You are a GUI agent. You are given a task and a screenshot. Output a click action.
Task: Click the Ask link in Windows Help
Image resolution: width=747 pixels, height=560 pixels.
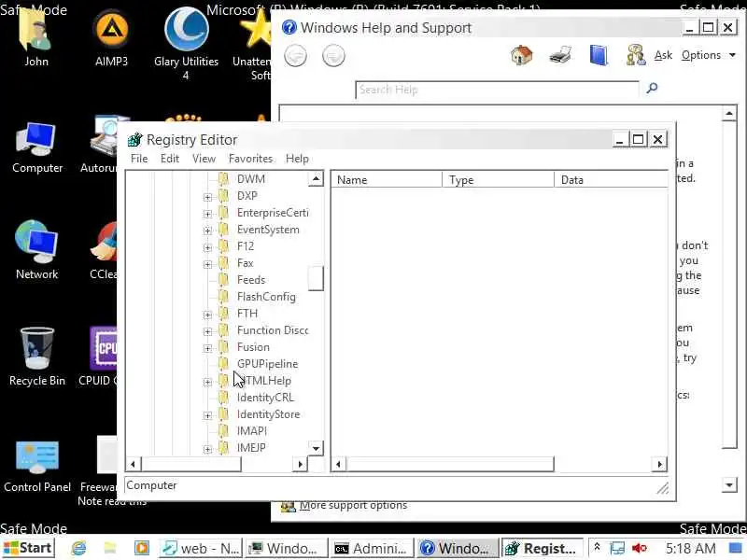[663, 55]
